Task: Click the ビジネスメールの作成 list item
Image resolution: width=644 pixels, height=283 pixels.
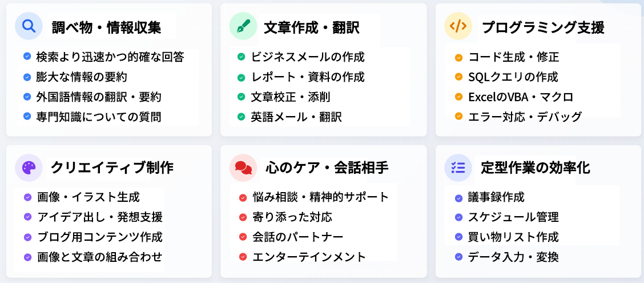Action: coord(308,57)
